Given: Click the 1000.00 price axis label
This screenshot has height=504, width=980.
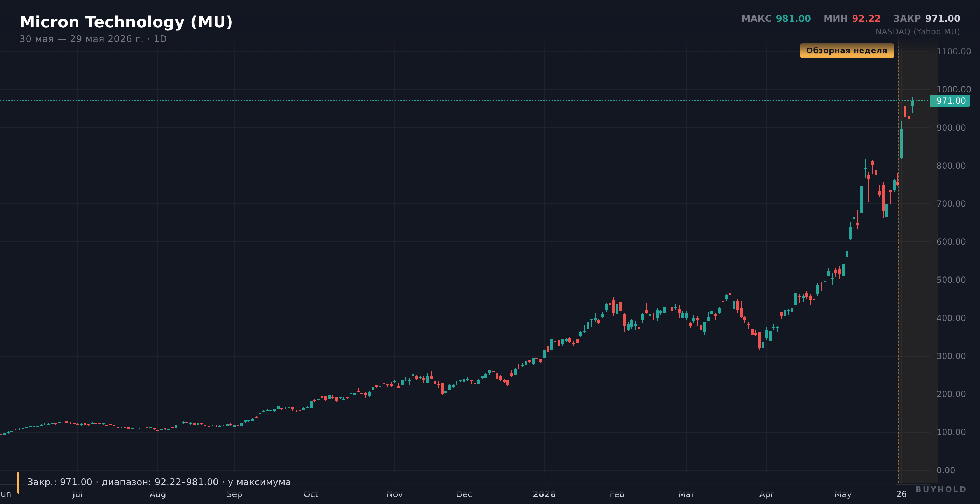Looking at the screenshot, I should click(954, 89).
